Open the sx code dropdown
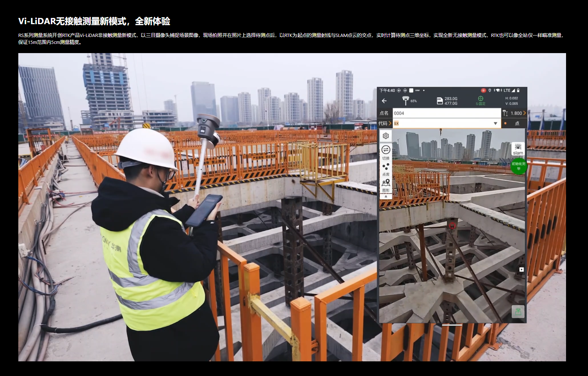588x376 pixels. point(495,123)
